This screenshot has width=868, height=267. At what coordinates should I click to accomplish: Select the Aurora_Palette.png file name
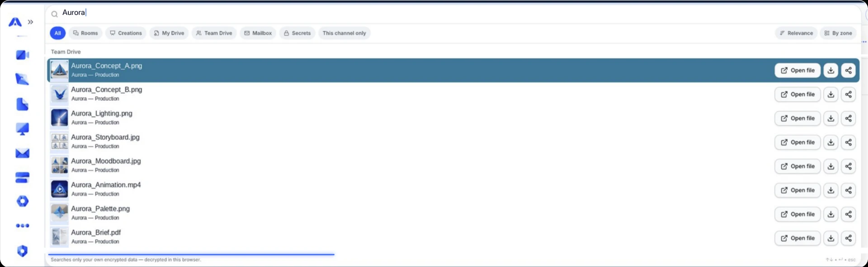point(100,209)
